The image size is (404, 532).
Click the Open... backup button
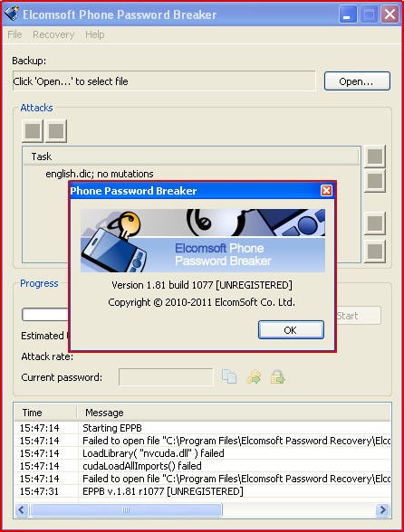(357, 81)
